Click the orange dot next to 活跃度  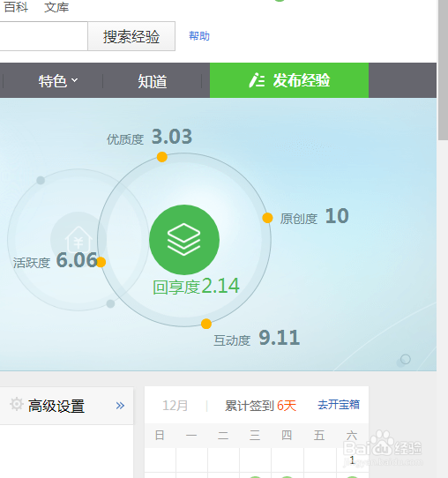(x=101, y=262)
